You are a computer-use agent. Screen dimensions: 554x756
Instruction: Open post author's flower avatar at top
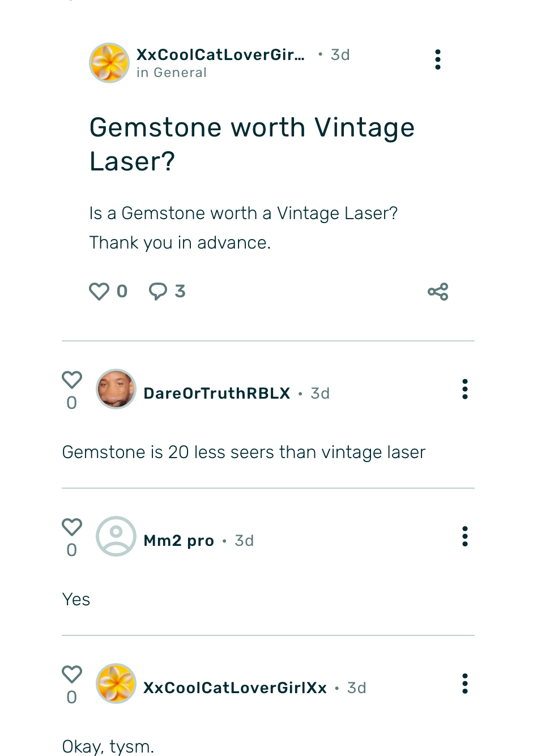coord(109,63)
